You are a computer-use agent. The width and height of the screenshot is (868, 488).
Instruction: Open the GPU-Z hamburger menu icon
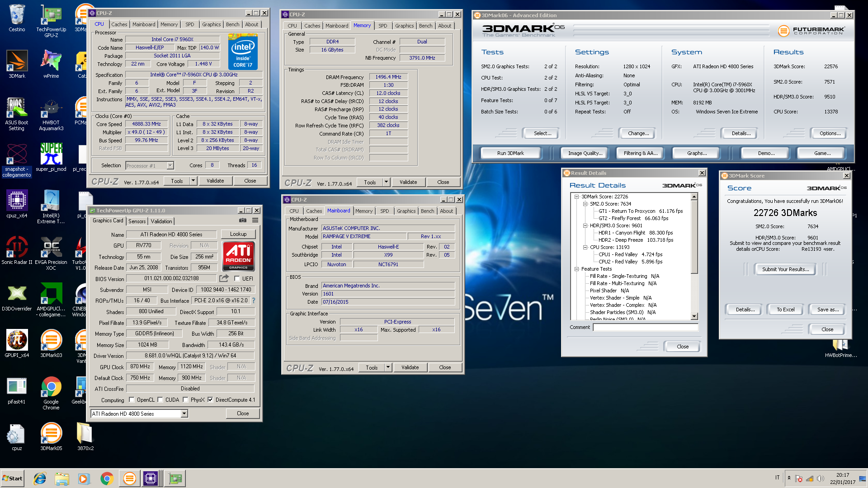click(x=255, y=221)
